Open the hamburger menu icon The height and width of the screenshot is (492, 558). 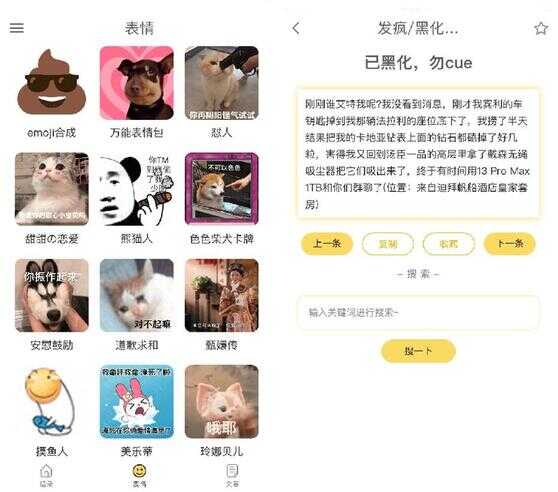pos(16,28)
